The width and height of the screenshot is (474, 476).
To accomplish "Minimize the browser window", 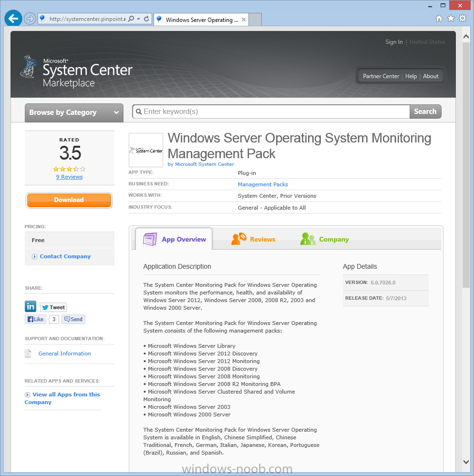I will [430, 6].
